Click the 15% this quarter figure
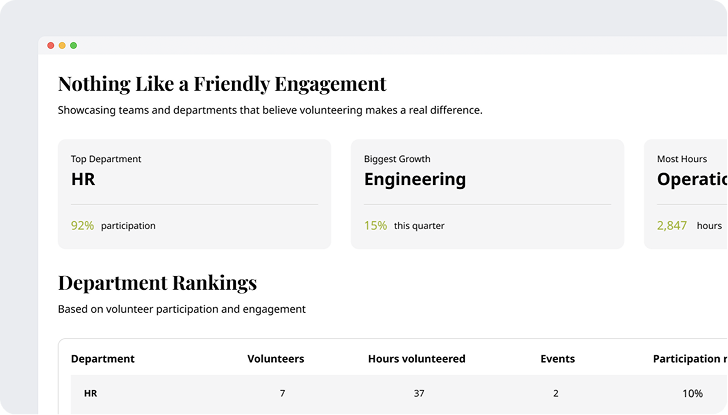Screen dimensions: 728x415 click(x=375, y=226)
